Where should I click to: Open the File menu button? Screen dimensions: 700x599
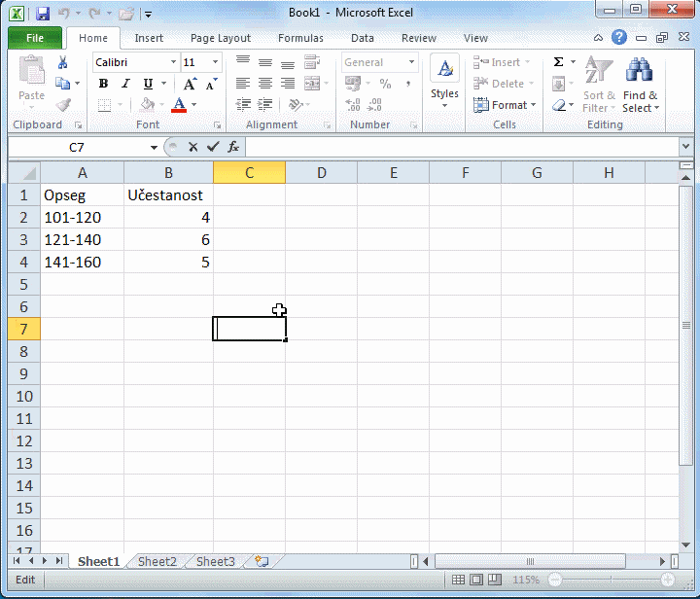coord(35,38)
